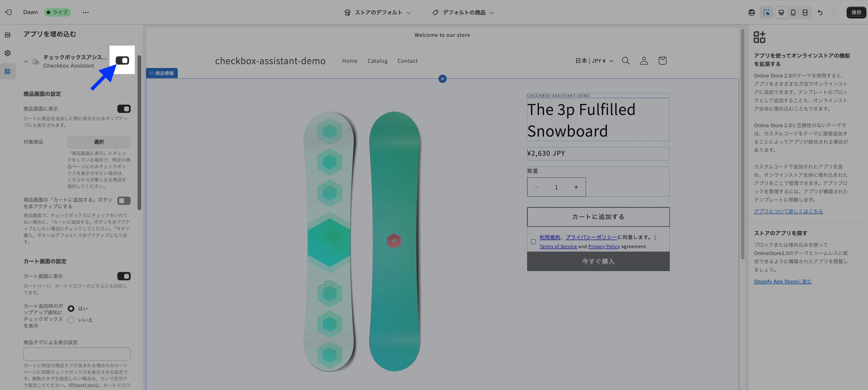Viewport: 868px width, 390px height.
Task: Click the 保存 save button
Action: click(x=856, y=12)
